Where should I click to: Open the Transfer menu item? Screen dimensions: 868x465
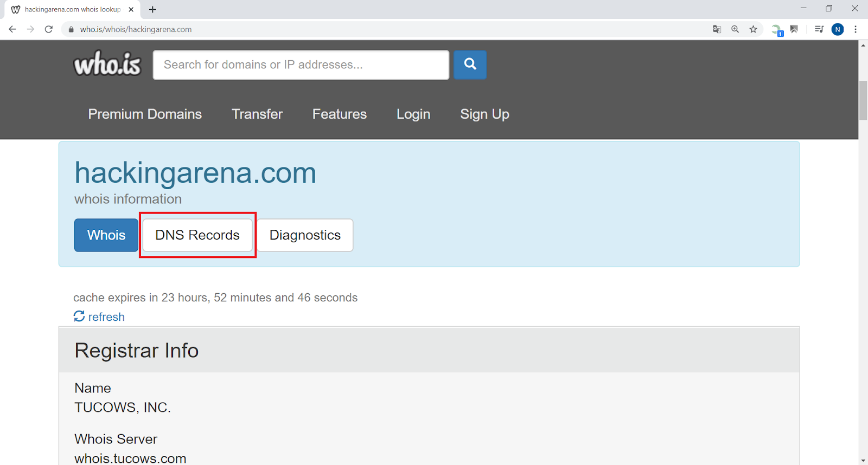tap(257, 114)
